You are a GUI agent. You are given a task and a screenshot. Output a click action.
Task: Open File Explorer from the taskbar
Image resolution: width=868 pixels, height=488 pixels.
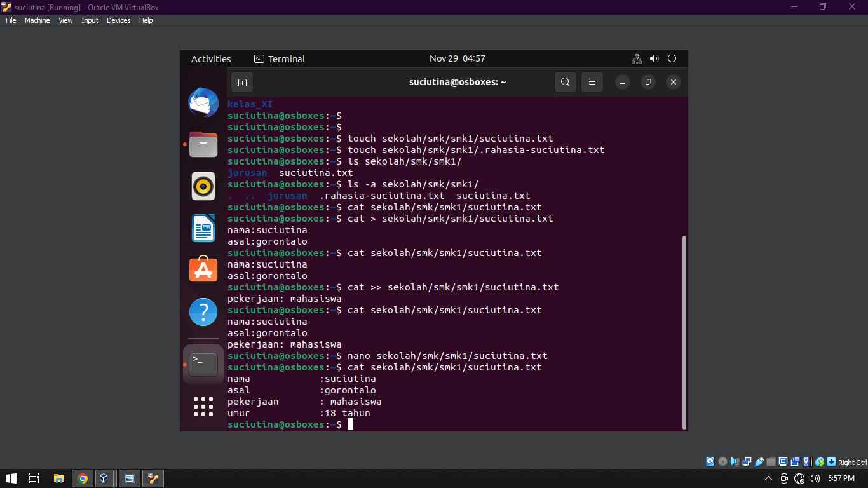tap(58, 478)
